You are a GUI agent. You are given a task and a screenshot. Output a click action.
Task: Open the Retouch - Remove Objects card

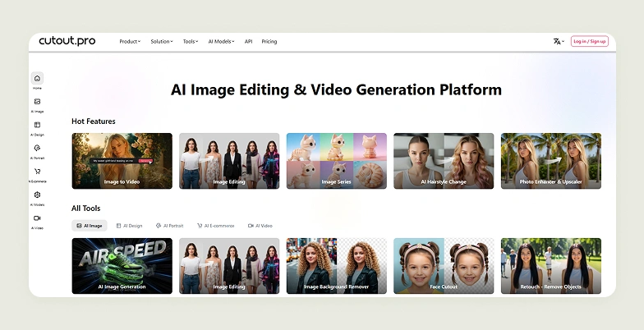coord(550,266)
